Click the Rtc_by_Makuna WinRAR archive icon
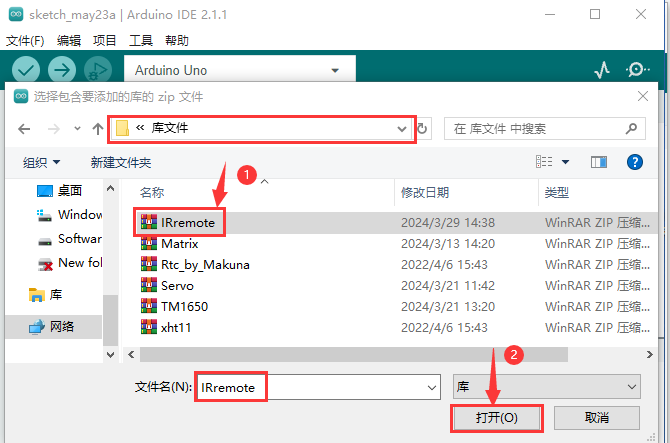The image size is (670, 443). click(149, 264)
